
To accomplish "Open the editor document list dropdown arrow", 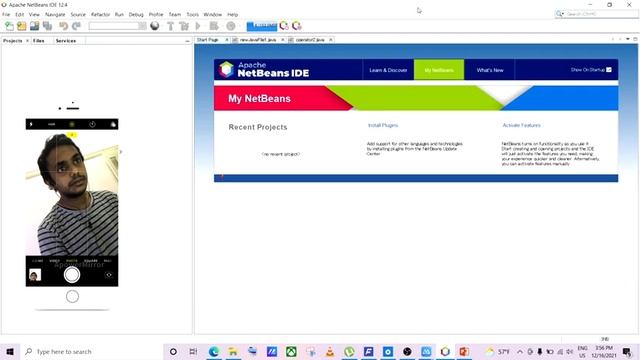I will pos(628,39).
